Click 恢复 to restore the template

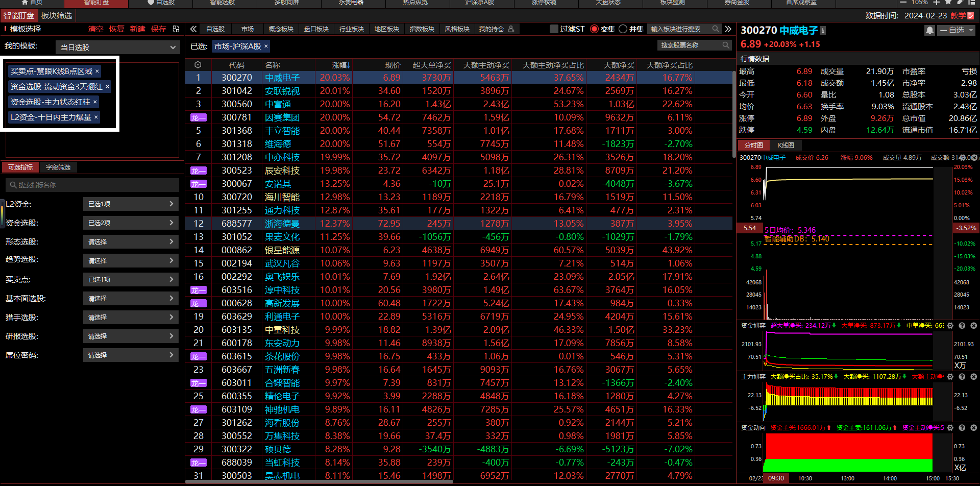point(116,29)
